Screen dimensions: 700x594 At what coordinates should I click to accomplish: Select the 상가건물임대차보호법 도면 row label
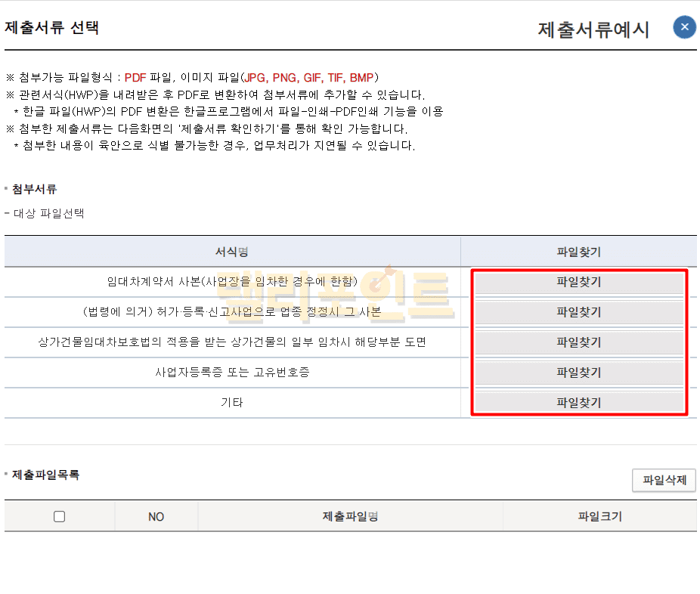pos(232,342)
